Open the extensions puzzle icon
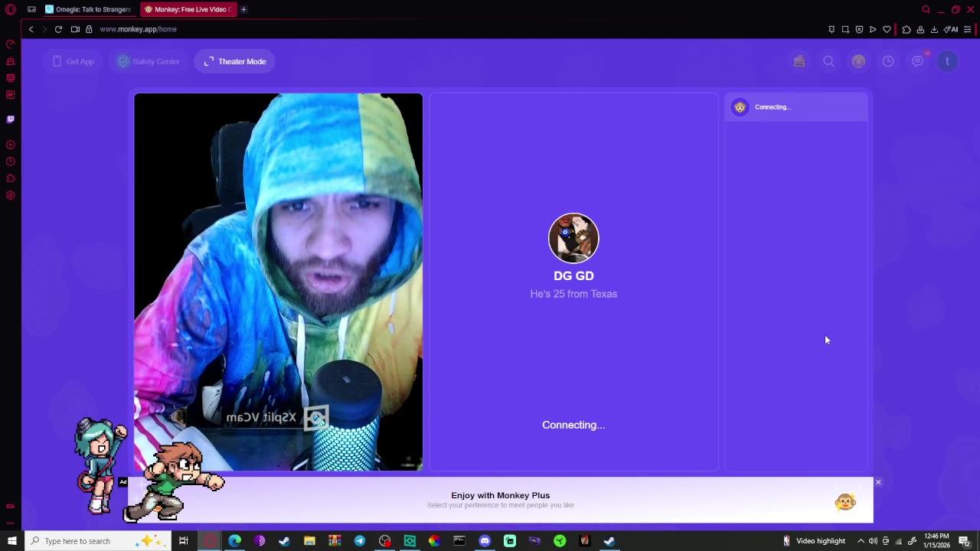Viewport: 980px width, 551px height. [x=906, y=29]
